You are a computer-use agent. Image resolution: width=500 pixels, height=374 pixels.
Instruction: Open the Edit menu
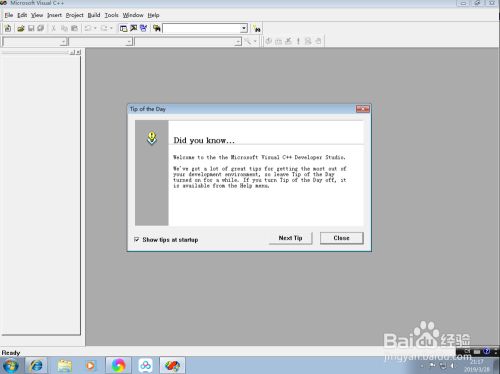pyautogui.click(x=22, y=15)
